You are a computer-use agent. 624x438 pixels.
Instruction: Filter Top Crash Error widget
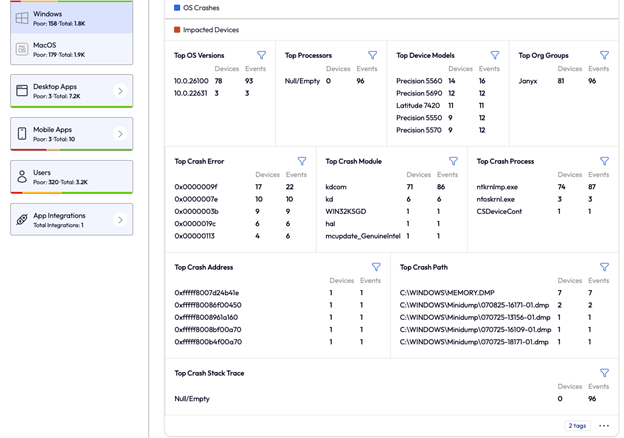(302, 161)
